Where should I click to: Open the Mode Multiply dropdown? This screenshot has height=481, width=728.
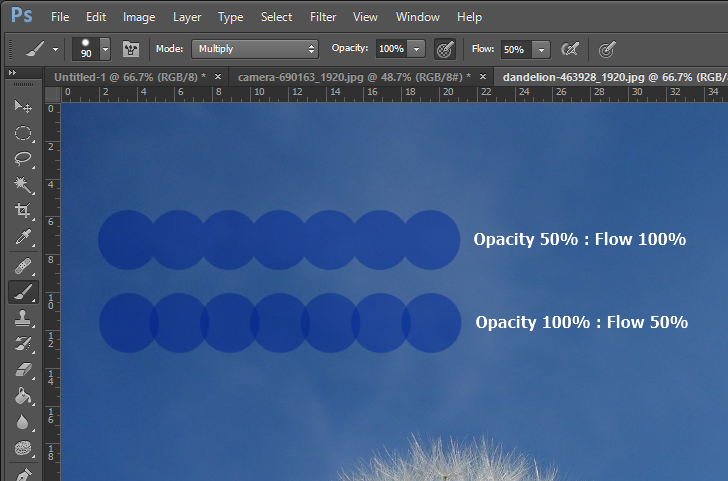pos(255,49)
